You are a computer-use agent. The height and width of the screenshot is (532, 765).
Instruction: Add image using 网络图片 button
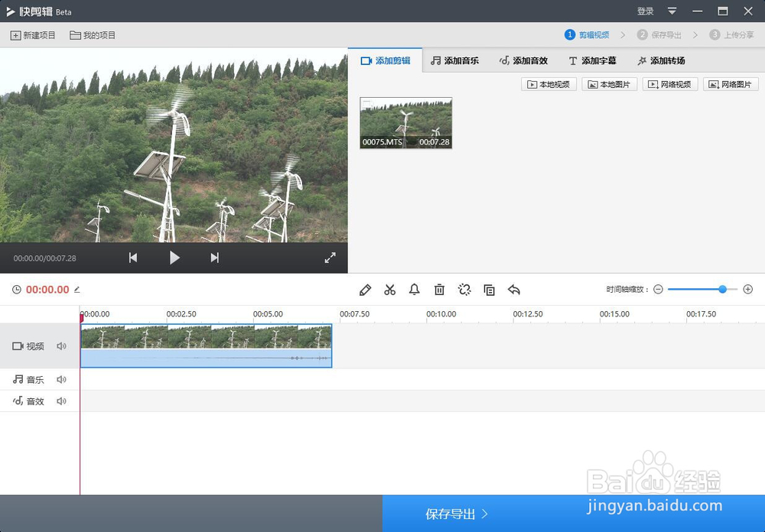click(x=731, y=84)
